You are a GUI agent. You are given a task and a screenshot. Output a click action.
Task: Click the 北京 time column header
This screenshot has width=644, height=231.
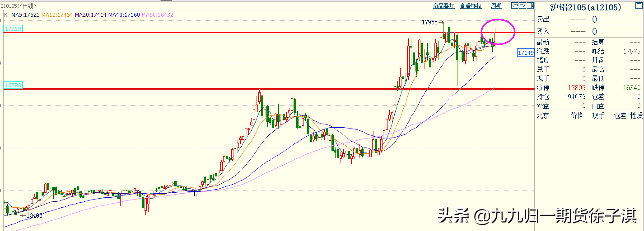[x=543, y=115]
